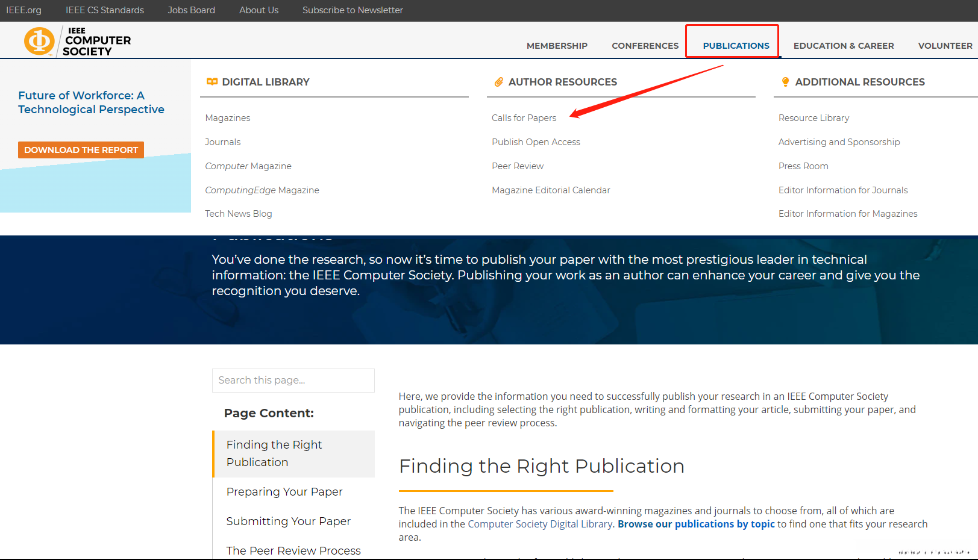Viewport: 978px width, 560px height.
Task: Jump to The Peer Review Process section
Action: (x=293, y=550)
